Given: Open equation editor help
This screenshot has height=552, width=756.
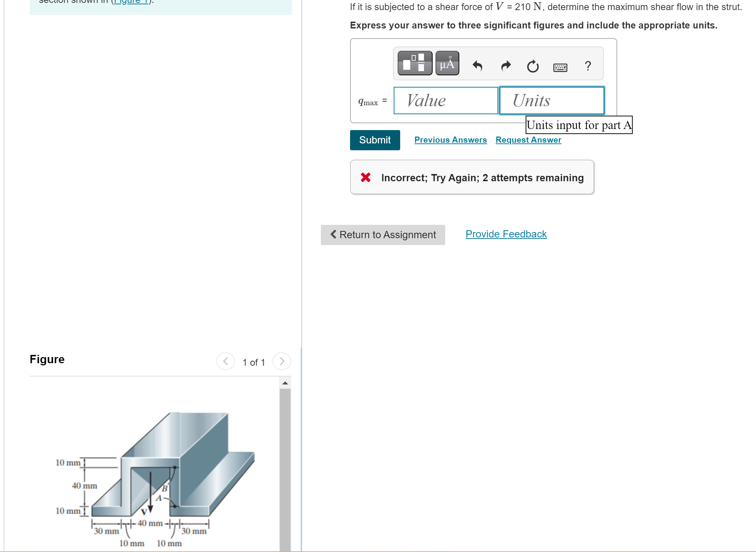Looking at the screenshot, I should coord(588,66).
